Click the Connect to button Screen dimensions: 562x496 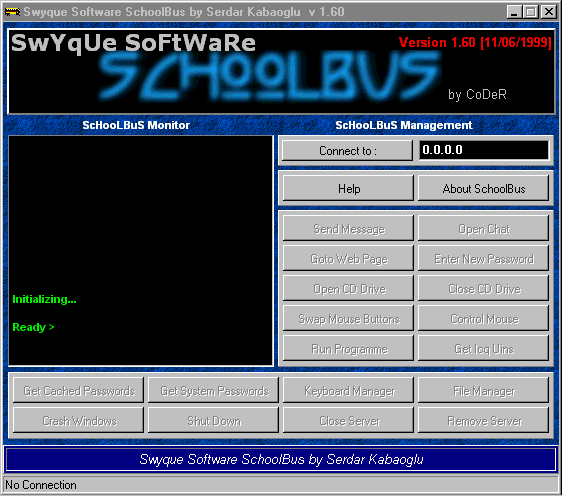click(347, 151)
